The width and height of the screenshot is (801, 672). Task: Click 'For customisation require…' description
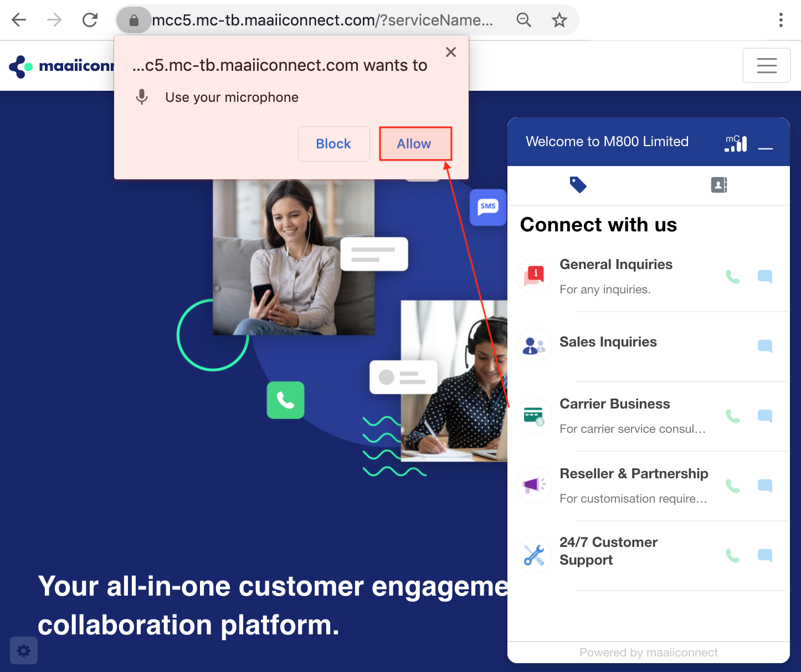point(633,499)
